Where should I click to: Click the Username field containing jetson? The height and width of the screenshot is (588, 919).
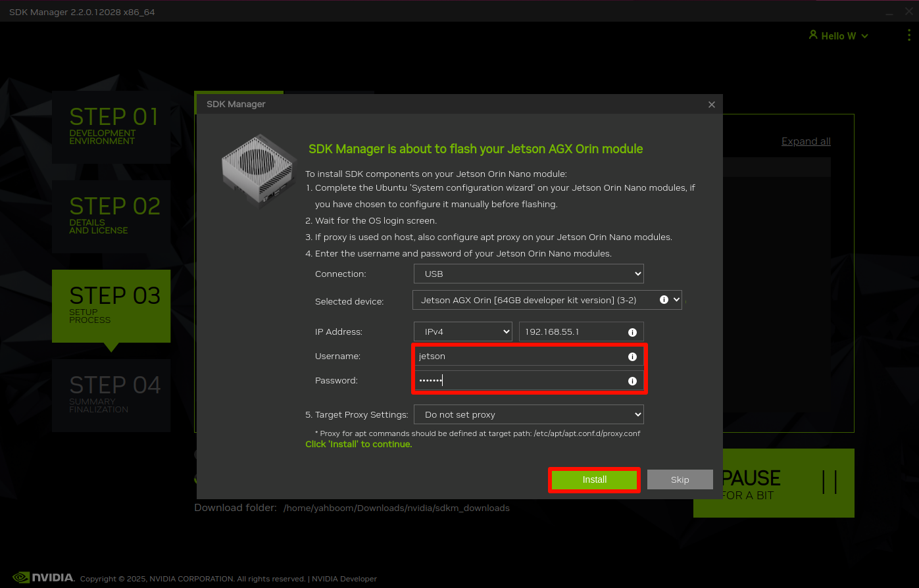530,356
